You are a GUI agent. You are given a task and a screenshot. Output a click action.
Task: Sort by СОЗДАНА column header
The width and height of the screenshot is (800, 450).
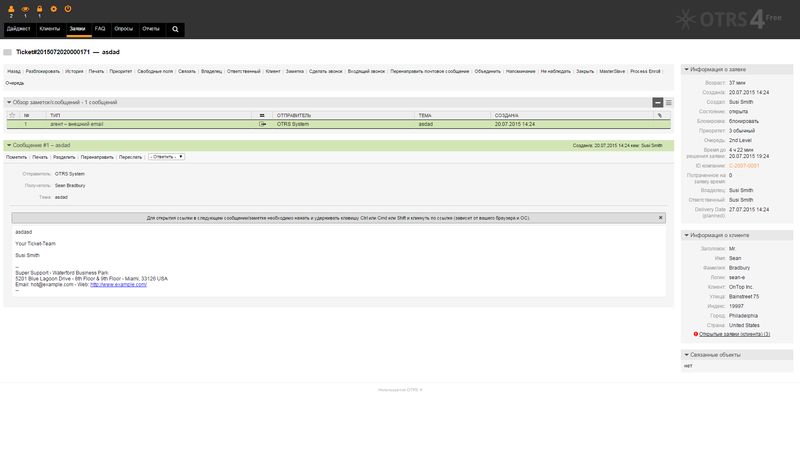pos(507,115)
